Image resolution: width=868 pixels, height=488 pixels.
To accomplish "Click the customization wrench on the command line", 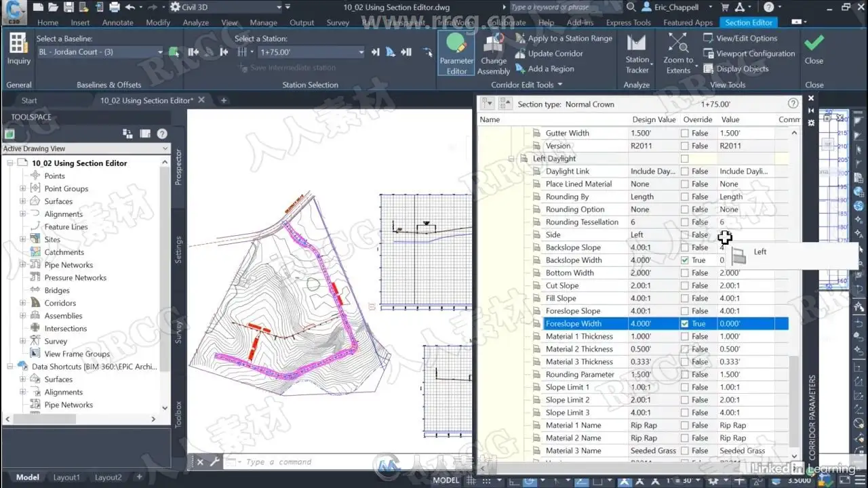I will pyautogui.click(x=215, y=462).
